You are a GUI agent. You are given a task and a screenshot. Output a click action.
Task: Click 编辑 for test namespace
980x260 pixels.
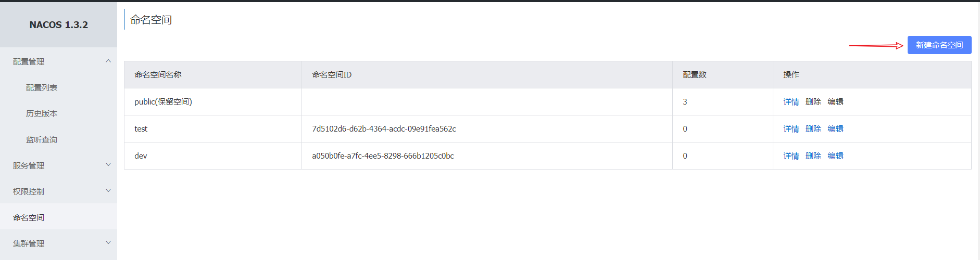(835, 129)
